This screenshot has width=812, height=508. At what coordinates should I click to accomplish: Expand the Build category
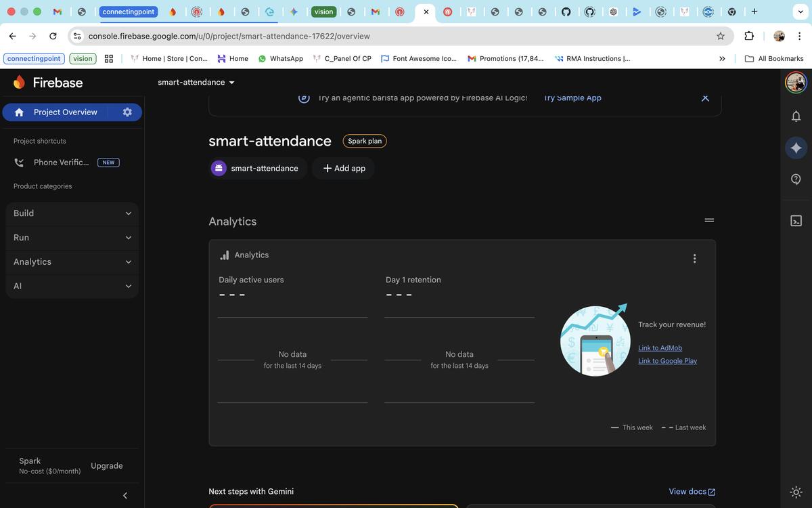72,213
